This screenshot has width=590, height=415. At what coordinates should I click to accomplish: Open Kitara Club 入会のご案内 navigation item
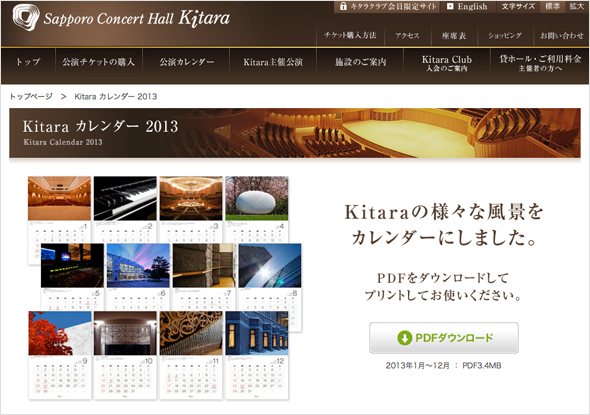click(x=447, y=63)
